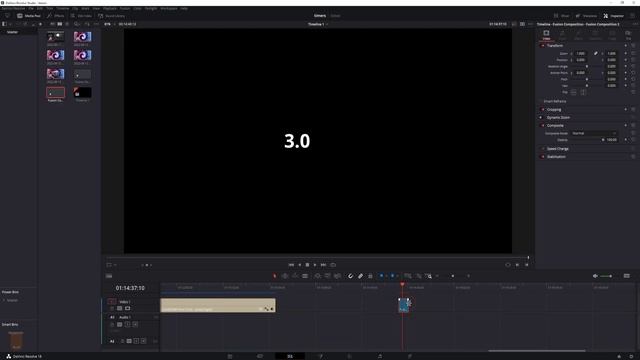Switch to Inspector File tab
The image size is (640, 360).
tap(628, 35)
